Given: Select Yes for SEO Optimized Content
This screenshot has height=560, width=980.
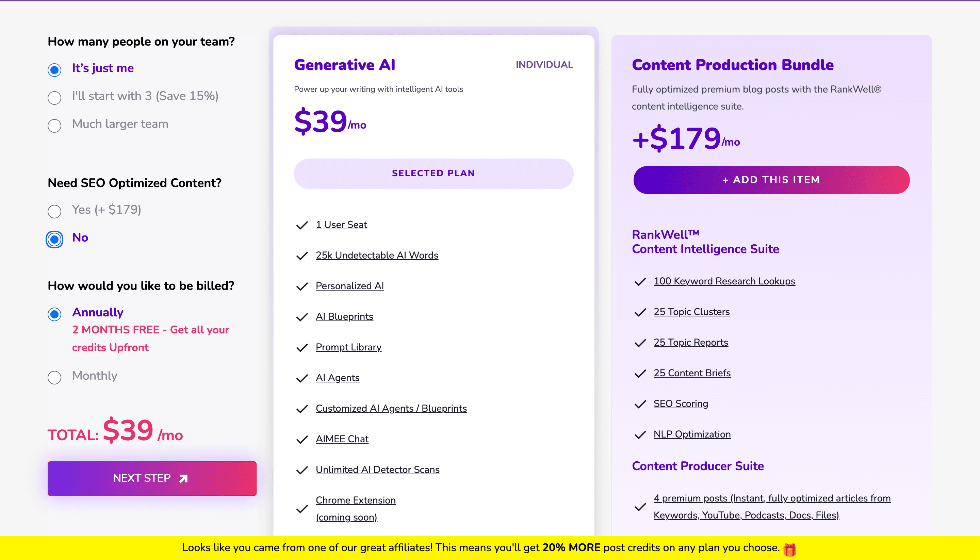Looking at the screenshot, I should click(55, 211).
